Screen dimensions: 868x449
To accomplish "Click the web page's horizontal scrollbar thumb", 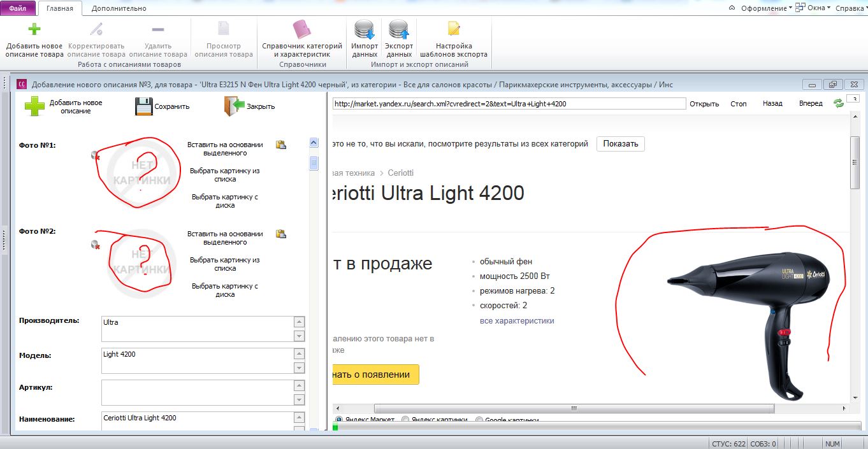I will click(575, 408).
